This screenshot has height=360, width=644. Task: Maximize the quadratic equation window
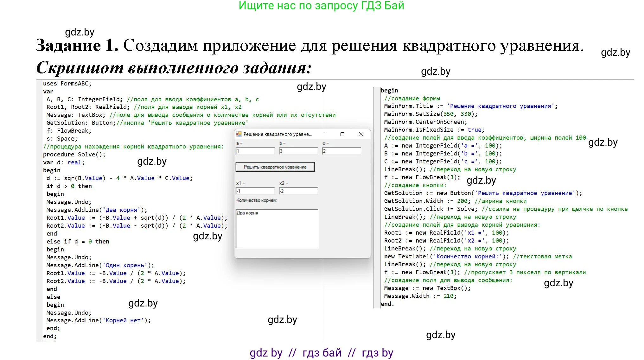[342, 134]
